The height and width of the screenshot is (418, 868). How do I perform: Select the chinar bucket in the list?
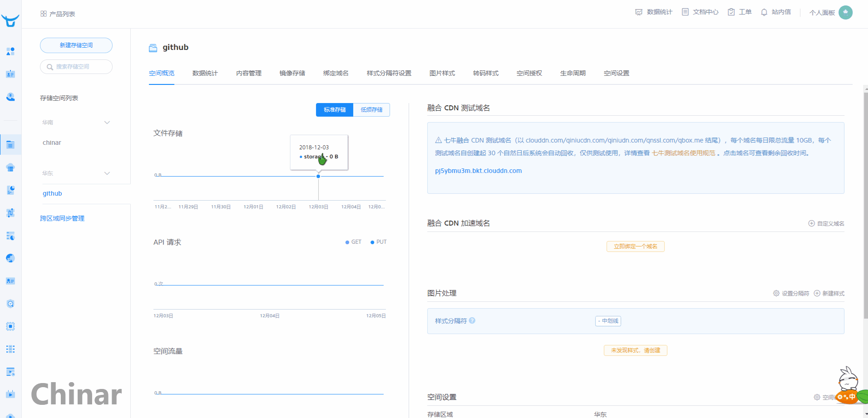point(52,143)
